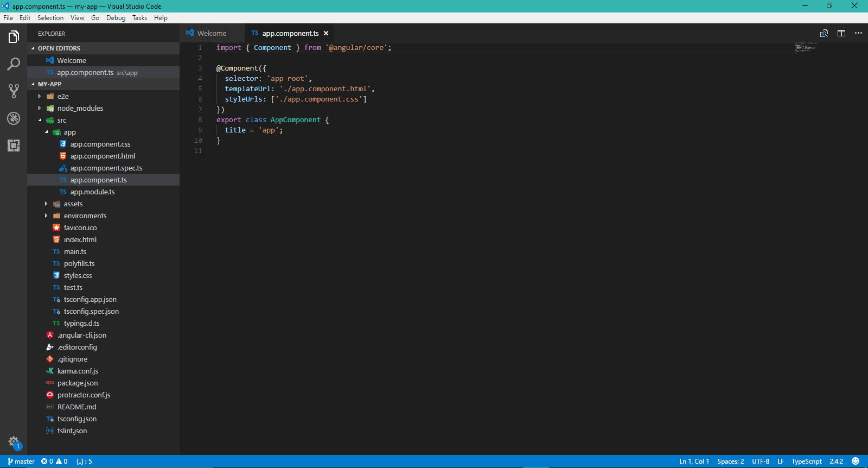Open the Show Changes preview icon
Image resolution: width=868 pixels, height=468 pixels.
824,33
